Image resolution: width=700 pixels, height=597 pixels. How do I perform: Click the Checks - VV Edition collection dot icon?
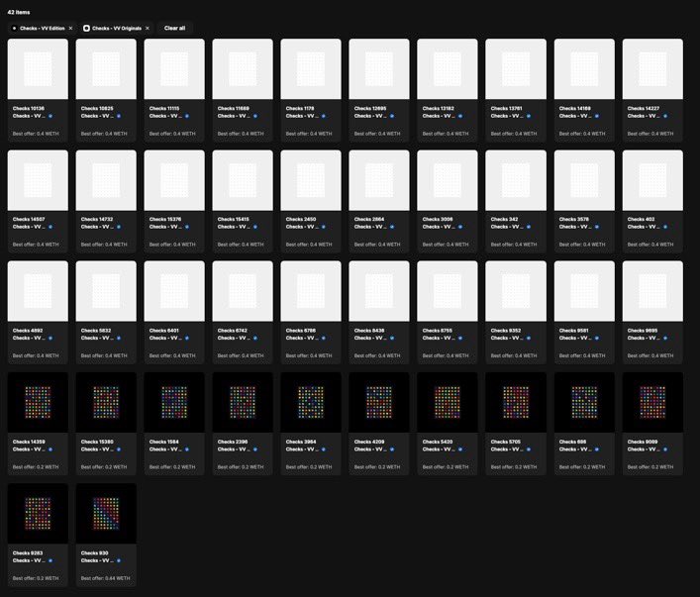click(x=14, y=28)
